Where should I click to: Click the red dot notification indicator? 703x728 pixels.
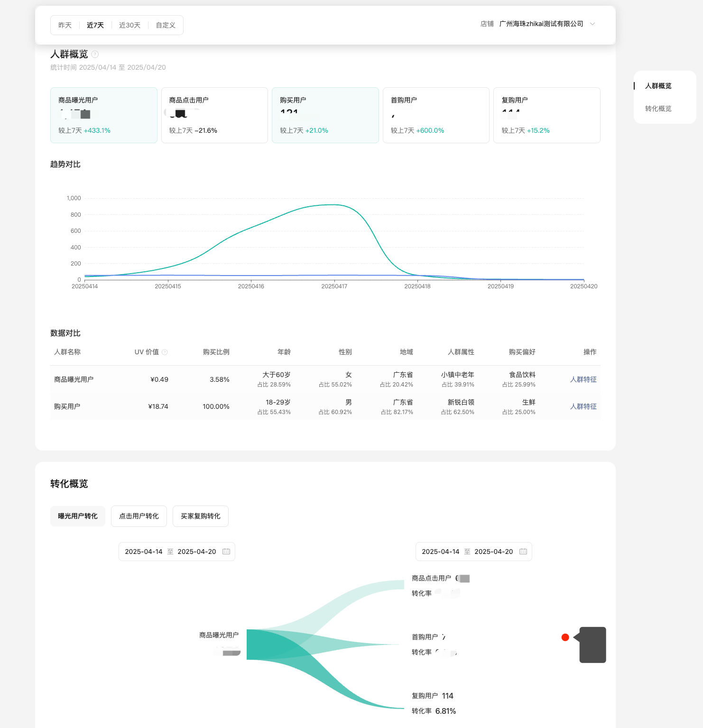565,637
